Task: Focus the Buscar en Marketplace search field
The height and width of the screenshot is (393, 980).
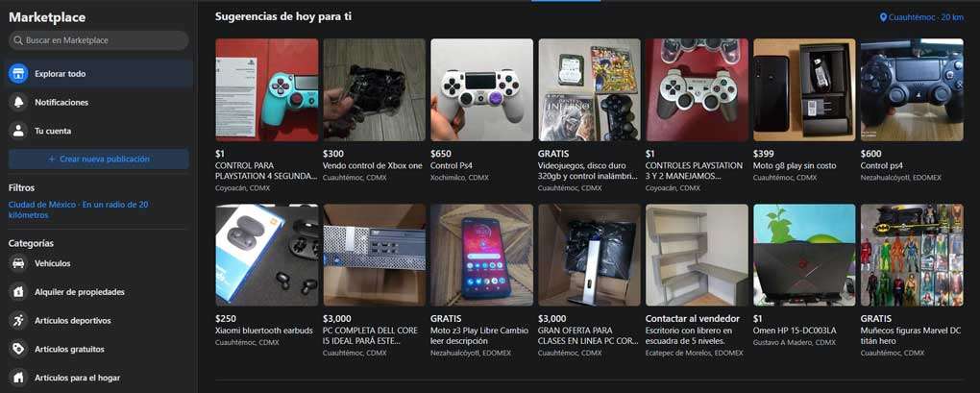Action: click(x=98, y=40)
